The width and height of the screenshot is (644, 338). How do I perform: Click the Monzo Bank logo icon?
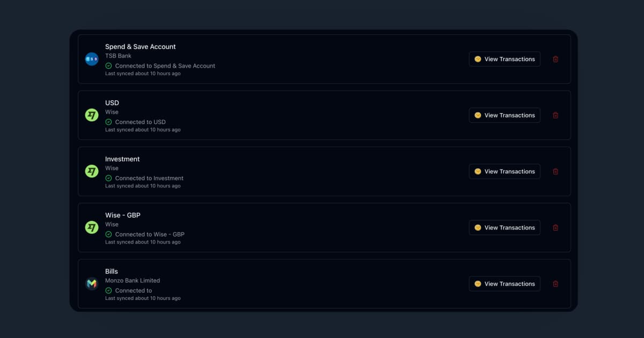click(x=91, y=283)
